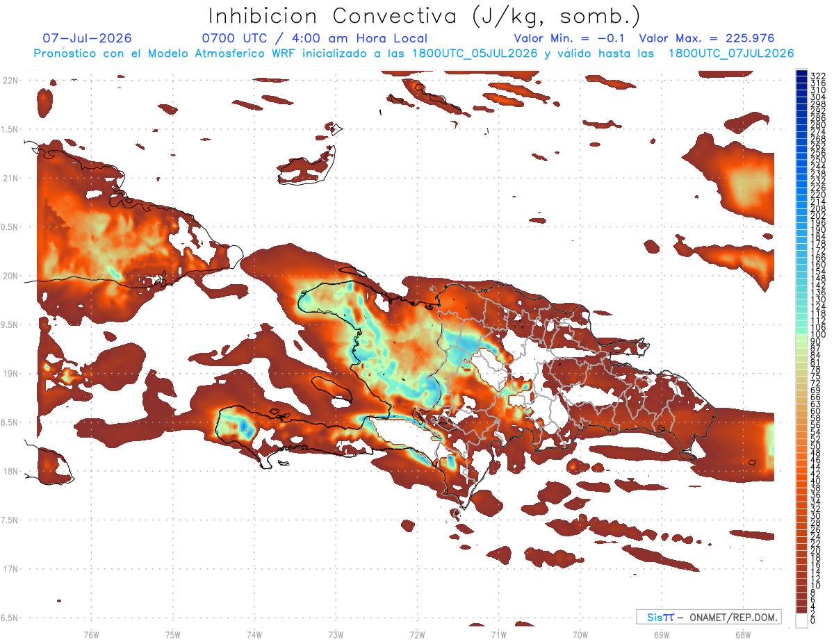Click the '68W' longitude label
The image size is (834, 644).
[743, 634]
